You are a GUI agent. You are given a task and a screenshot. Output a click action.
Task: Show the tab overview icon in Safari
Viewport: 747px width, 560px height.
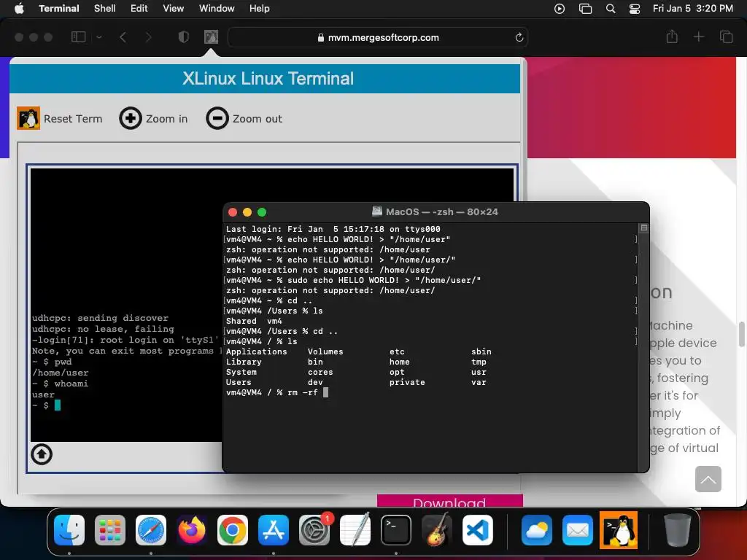click(726, 36)
